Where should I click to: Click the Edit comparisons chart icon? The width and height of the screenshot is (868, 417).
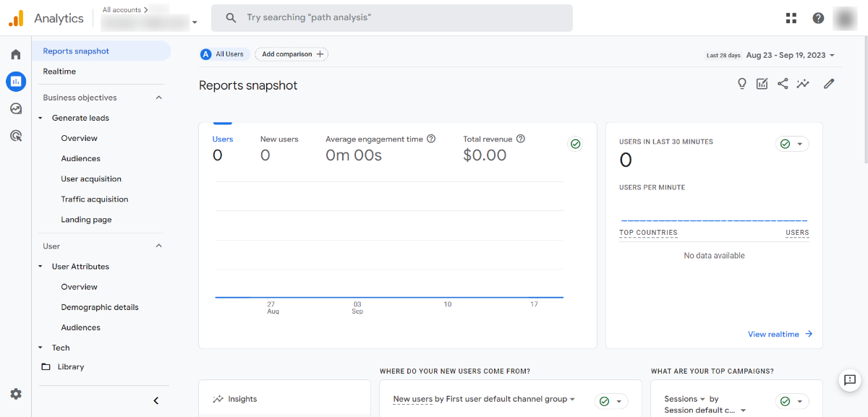pos(762,84)
